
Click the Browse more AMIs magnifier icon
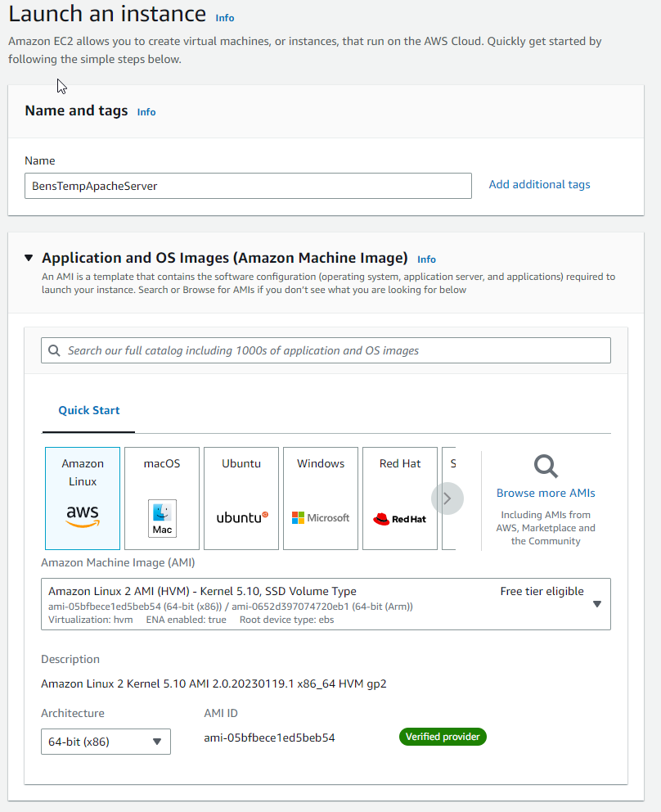(546, 466)
